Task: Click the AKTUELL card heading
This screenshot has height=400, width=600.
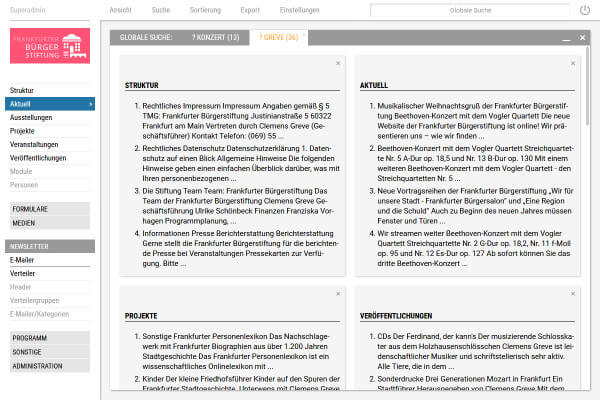Action: coord(374,85)
